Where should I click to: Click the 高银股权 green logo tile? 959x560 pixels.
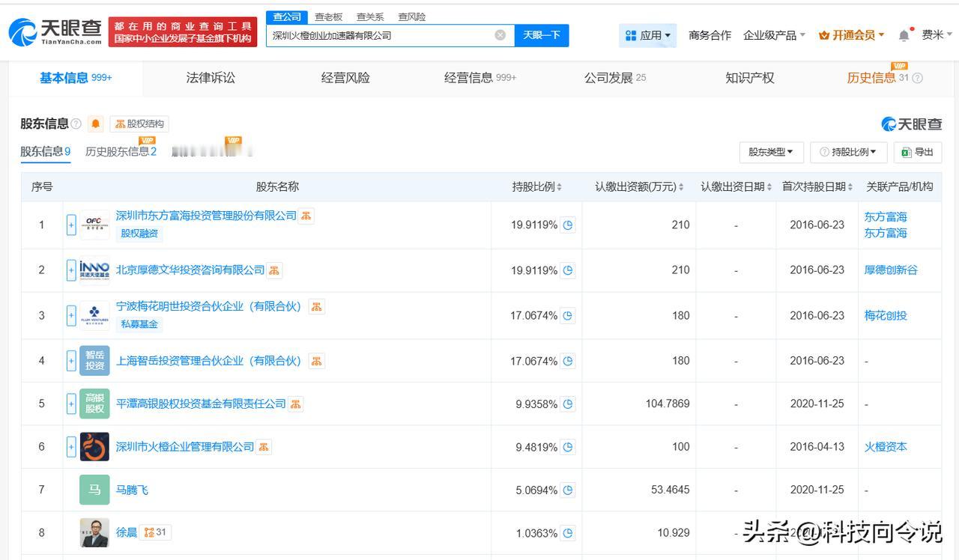tap(94, 404)
